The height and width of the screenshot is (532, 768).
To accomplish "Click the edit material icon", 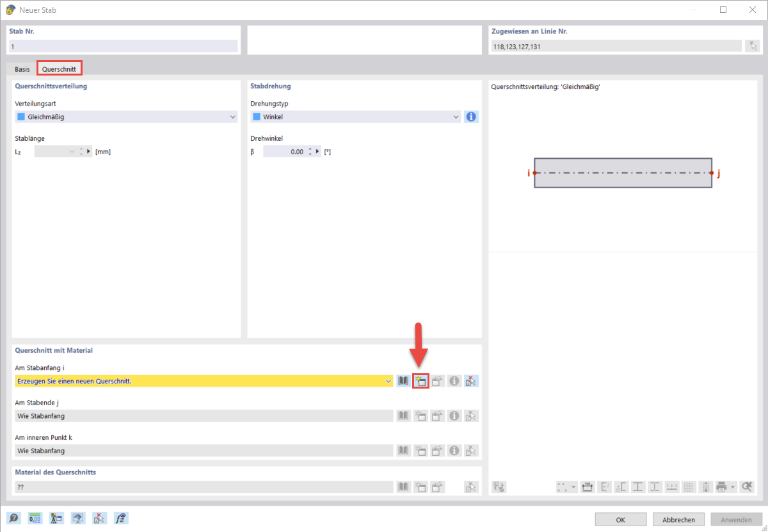I will click(x=438, y=487).
